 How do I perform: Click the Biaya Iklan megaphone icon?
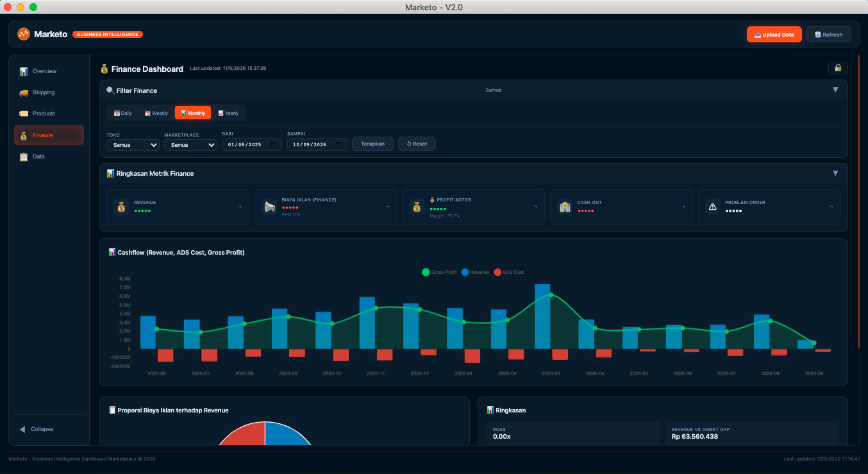[x=270, y=207]
